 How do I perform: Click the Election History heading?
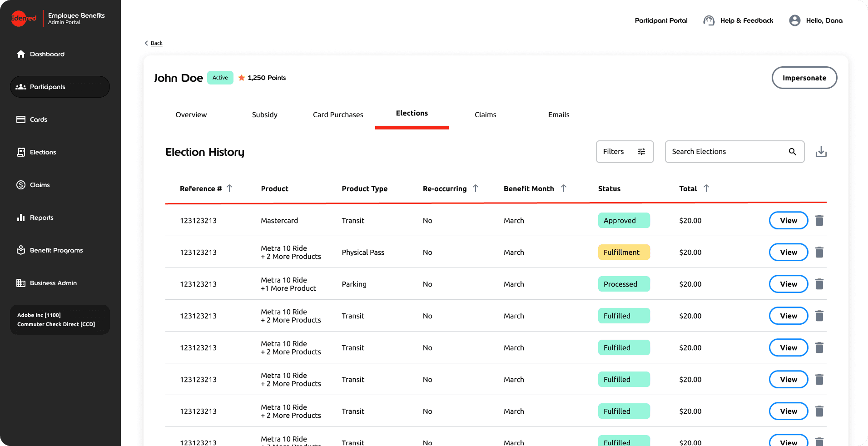pos(205,152)
